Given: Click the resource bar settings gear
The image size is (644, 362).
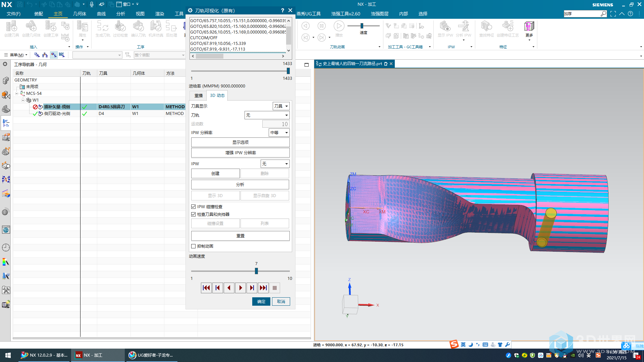Looking at the screenshot, I should pos(5,64).
